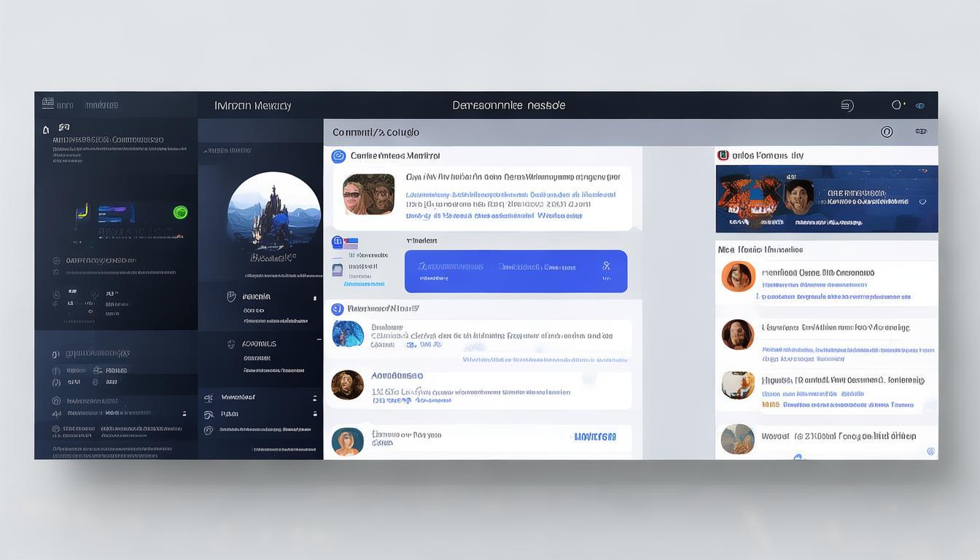The image size is (980, 560).
Task: Click the large blue button in the middle feed
Action: [516, 271]
